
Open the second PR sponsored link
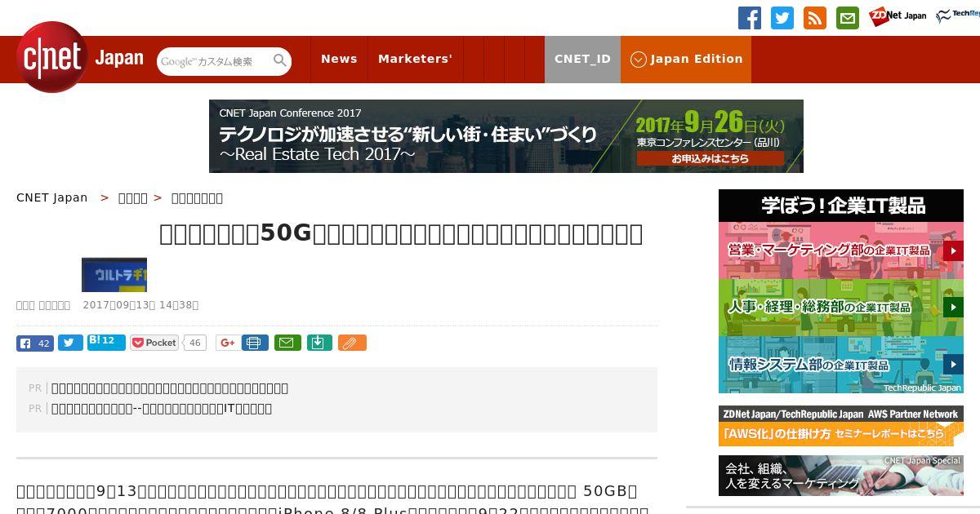coord(162,409)
